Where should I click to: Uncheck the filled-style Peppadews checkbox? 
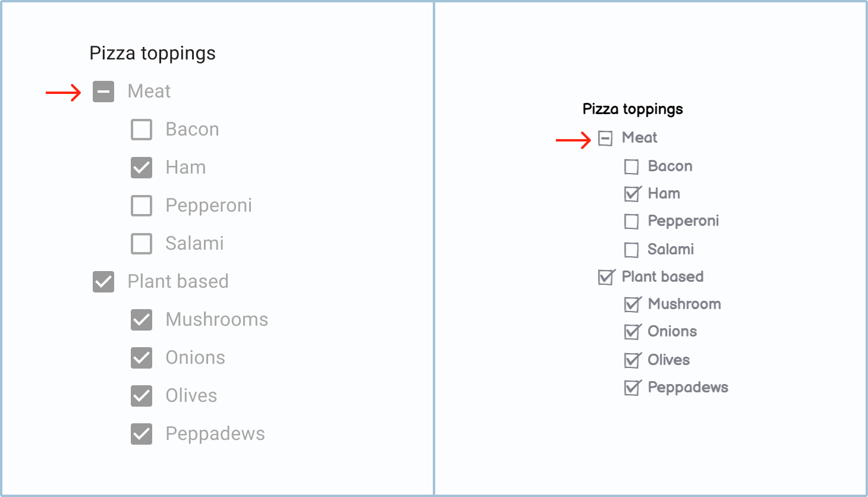(x=141, y=434)
